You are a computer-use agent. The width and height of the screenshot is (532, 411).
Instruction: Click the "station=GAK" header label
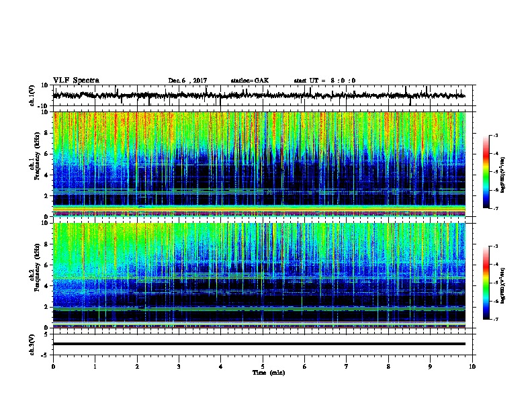(x=250, y=81)
